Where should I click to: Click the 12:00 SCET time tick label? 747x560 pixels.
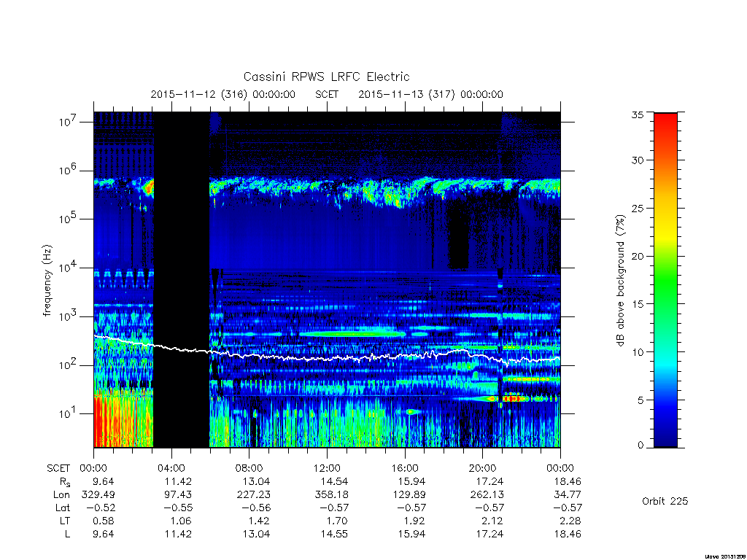(327, 468)
